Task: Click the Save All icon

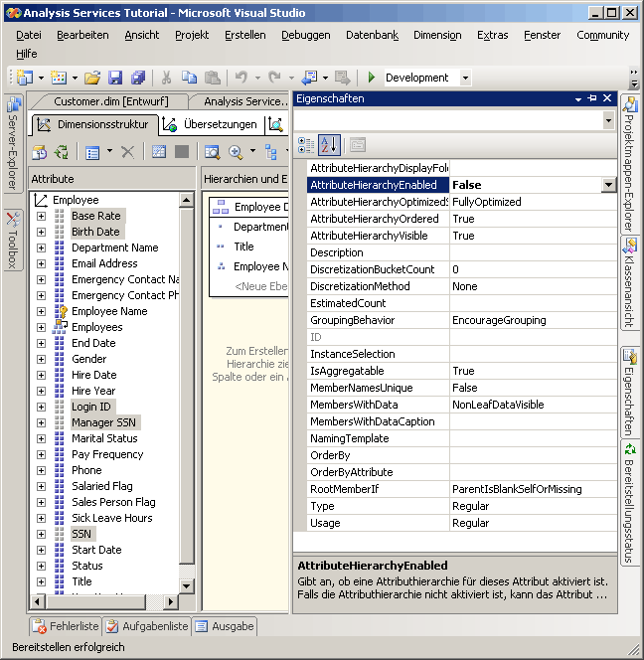Action: 138,78
